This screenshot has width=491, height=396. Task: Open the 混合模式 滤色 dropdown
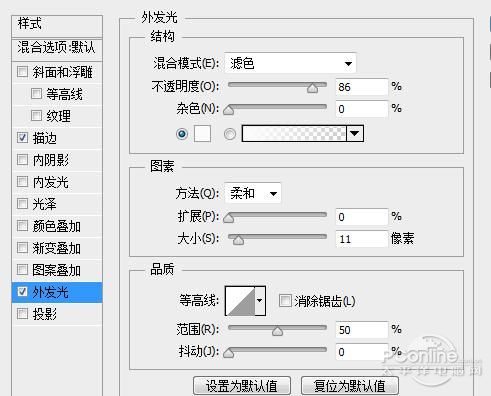[x=290, y=63]
